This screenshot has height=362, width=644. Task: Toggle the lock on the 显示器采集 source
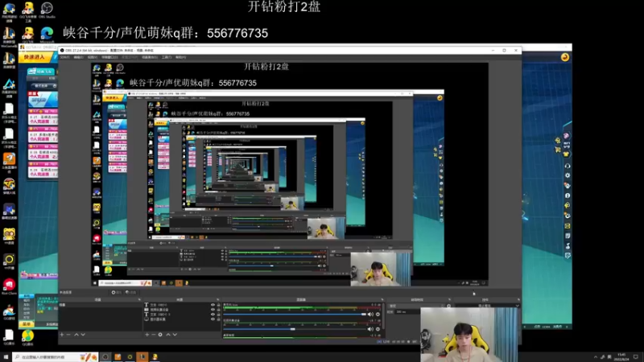click(x=218, y=319)
